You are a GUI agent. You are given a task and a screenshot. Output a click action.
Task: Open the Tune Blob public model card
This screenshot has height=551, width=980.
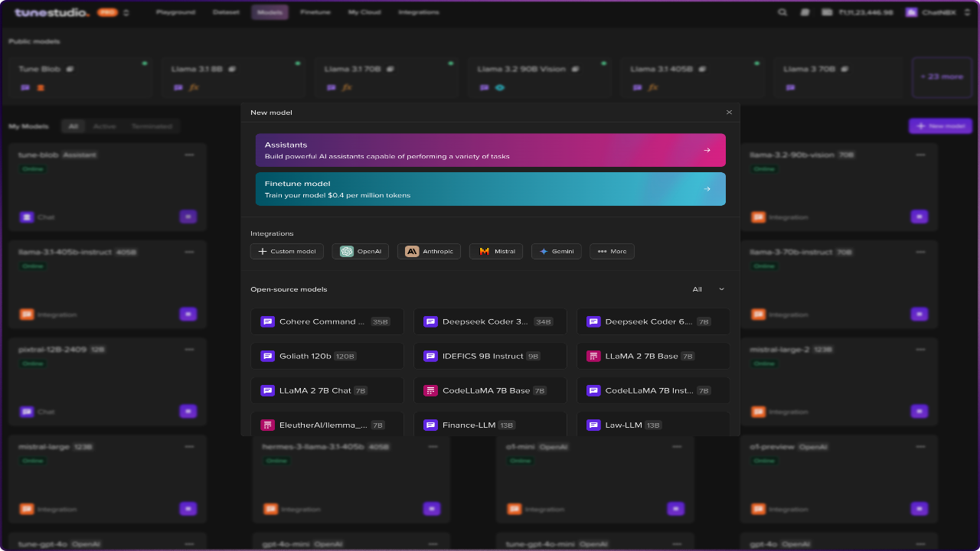click(x=80, y=77)
